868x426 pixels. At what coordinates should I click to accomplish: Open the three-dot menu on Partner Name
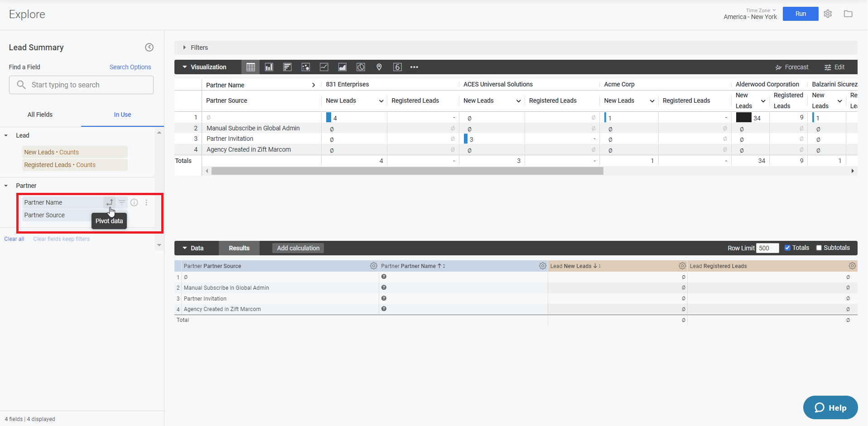(146, 202)
